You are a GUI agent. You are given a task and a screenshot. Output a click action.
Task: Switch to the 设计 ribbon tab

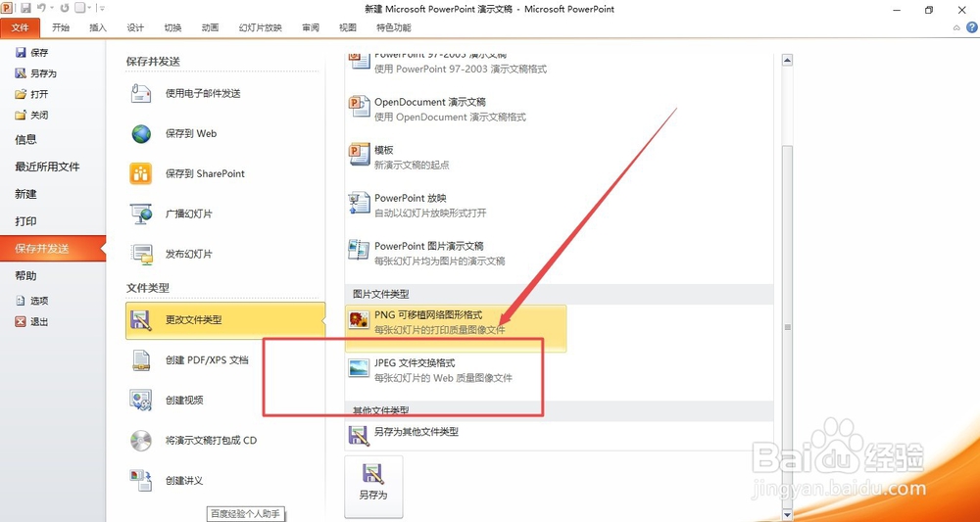[135, 27]
